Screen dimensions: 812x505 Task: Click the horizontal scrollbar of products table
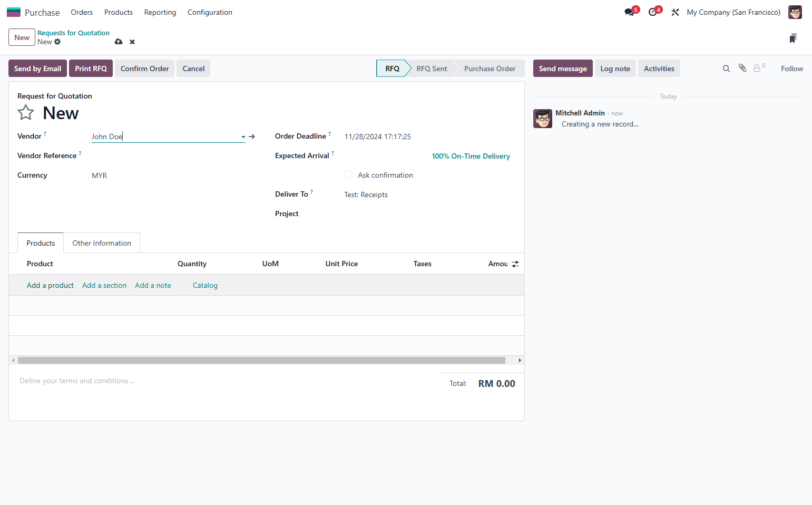pos(261,361)
